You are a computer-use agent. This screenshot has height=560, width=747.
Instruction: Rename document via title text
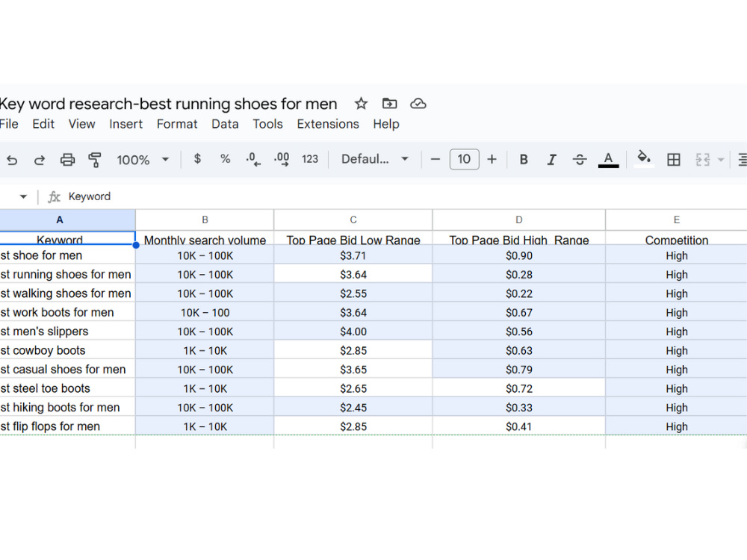click(168, 103)
